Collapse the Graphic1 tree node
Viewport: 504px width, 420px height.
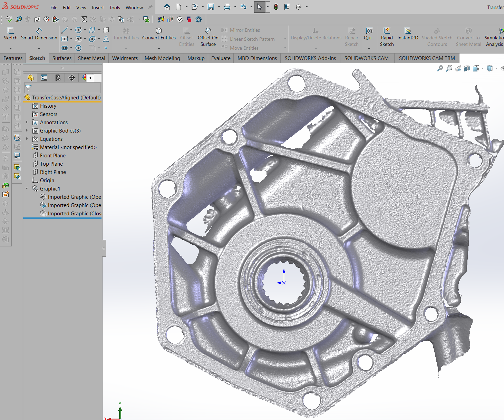pyautogui.click(x=27, y=189)
